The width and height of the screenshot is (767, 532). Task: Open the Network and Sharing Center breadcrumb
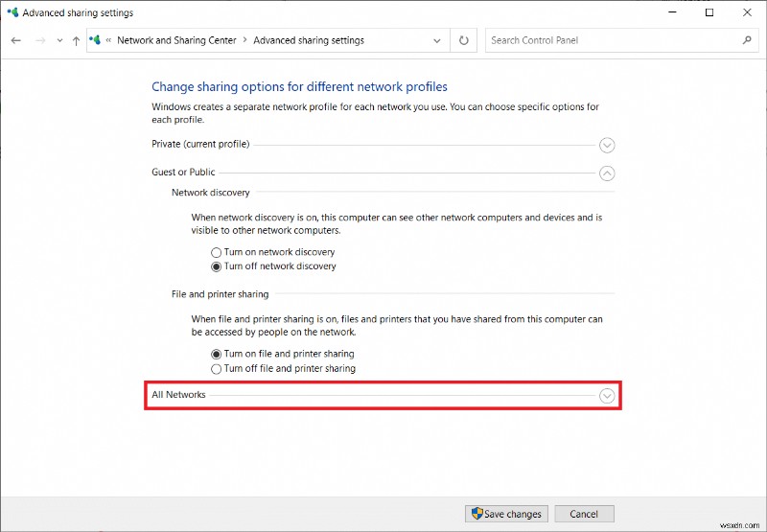tap(176, 40)
